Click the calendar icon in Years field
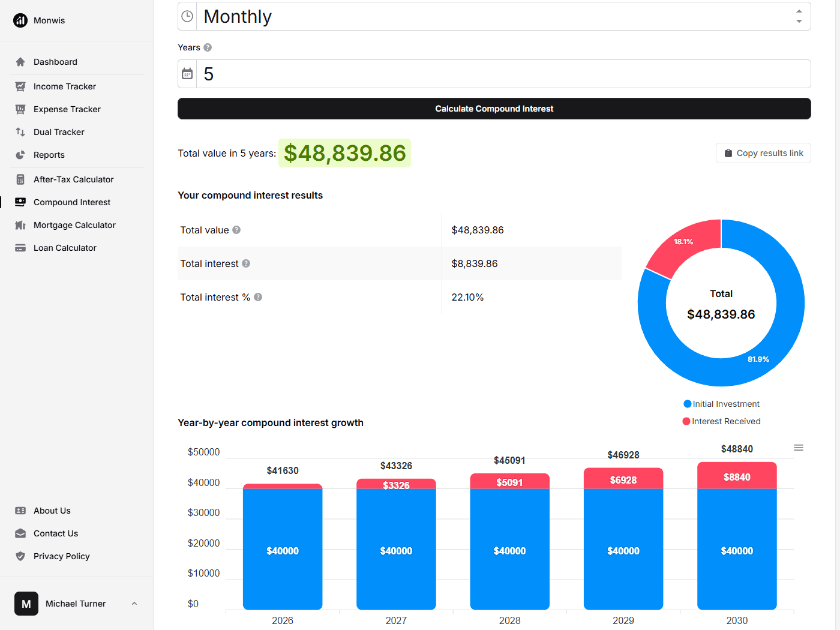The width and height of the screenshot is (840, 630). pyautogui.click(x=187, y=74)
